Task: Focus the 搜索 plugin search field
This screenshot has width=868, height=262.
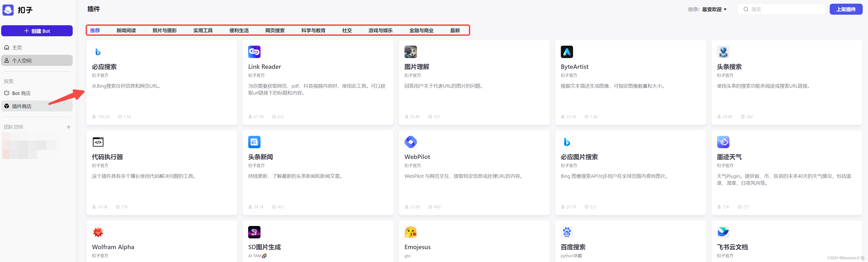Action: point(785,9)
